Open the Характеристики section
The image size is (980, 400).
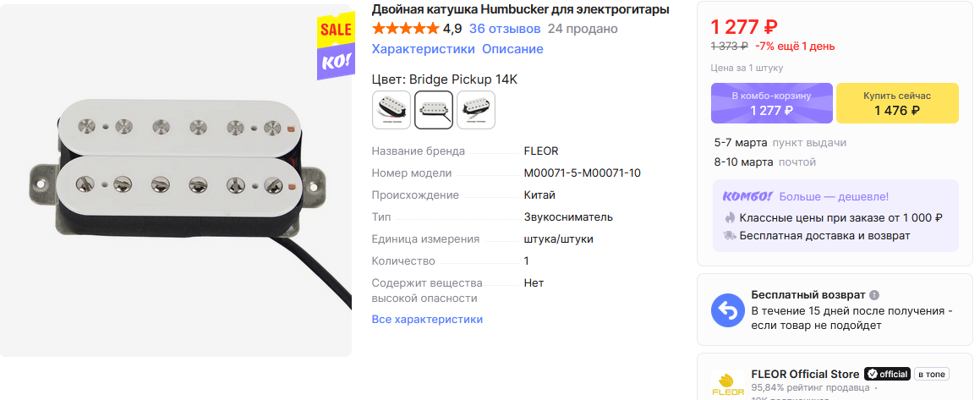[423, 49]
